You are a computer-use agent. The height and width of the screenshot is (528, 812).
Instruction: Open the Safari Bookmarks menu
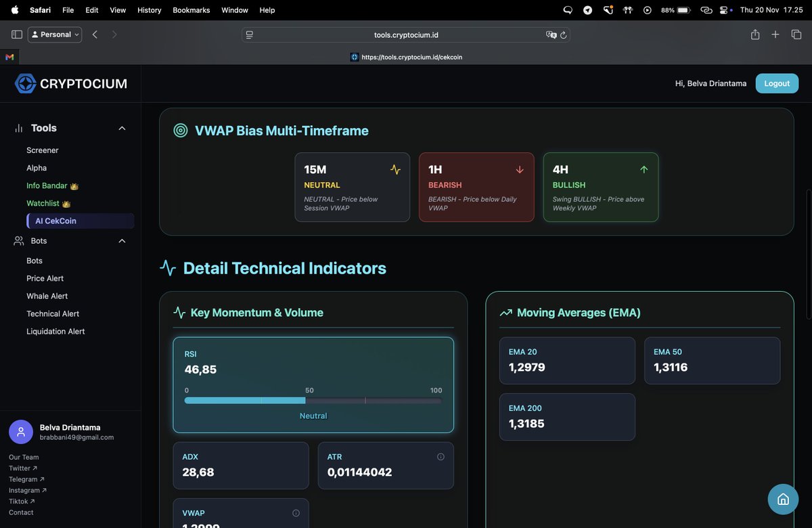pyautogui.click(x=191, y=10)
